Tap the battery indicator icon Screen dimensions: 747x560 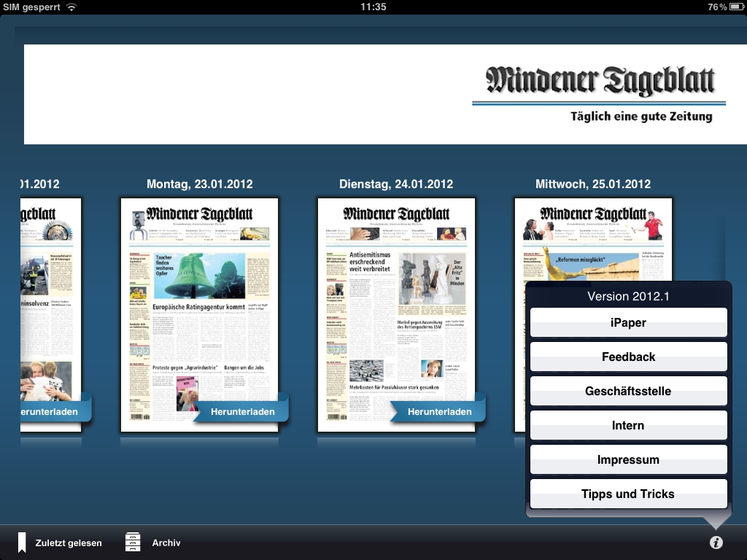click(x=737, y=7)
